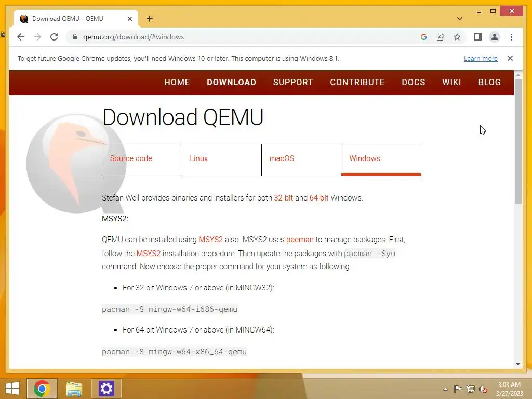Open a new tab with plus button
Screen dimensions: 532x399
tap(149, 19)
